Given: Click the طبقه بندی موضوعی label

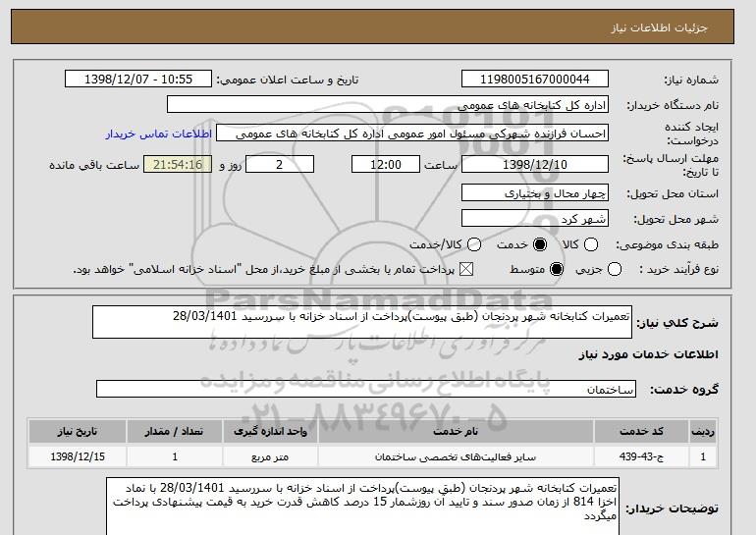Looking at the screenshot, I should tap(668, 244).
